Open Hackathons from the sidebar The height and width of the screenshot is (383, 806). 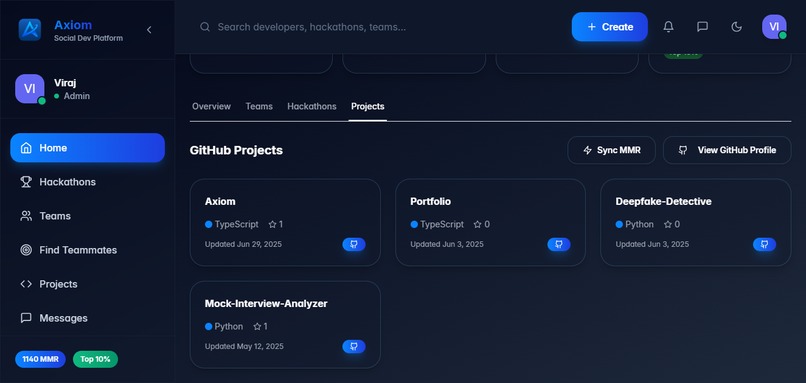pyautogui.click(x=87, y=182)
